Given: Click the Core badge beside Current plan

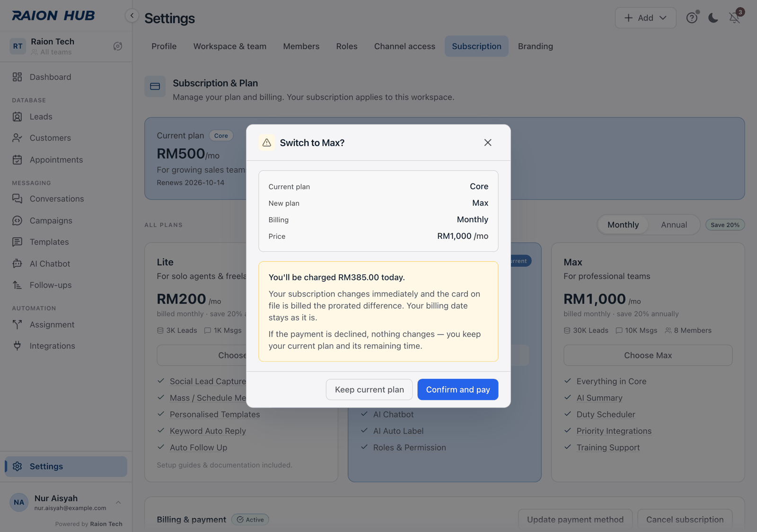Looking at the screenshot, I should coord(221,136).
